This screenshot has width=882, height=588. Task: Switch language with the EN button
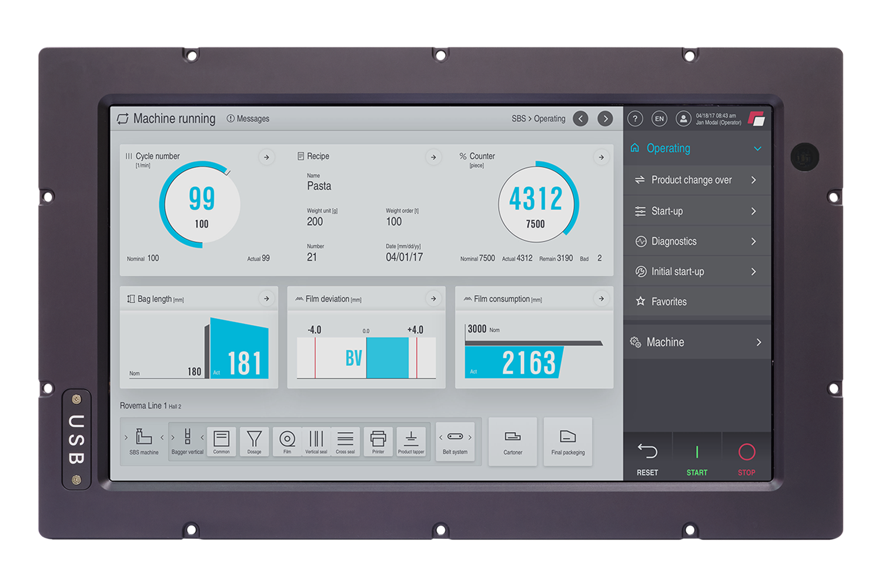point(659,119)
